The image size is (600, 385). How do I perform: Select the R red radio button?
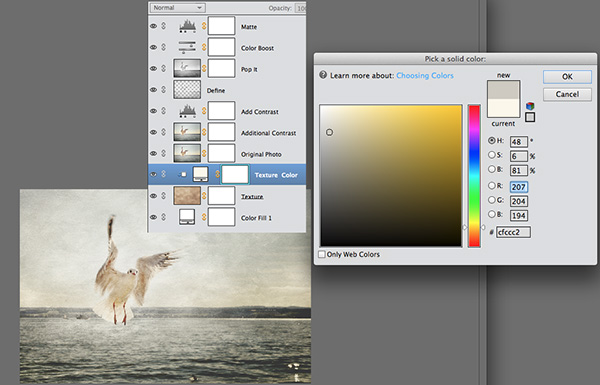(x=492, y=186)
